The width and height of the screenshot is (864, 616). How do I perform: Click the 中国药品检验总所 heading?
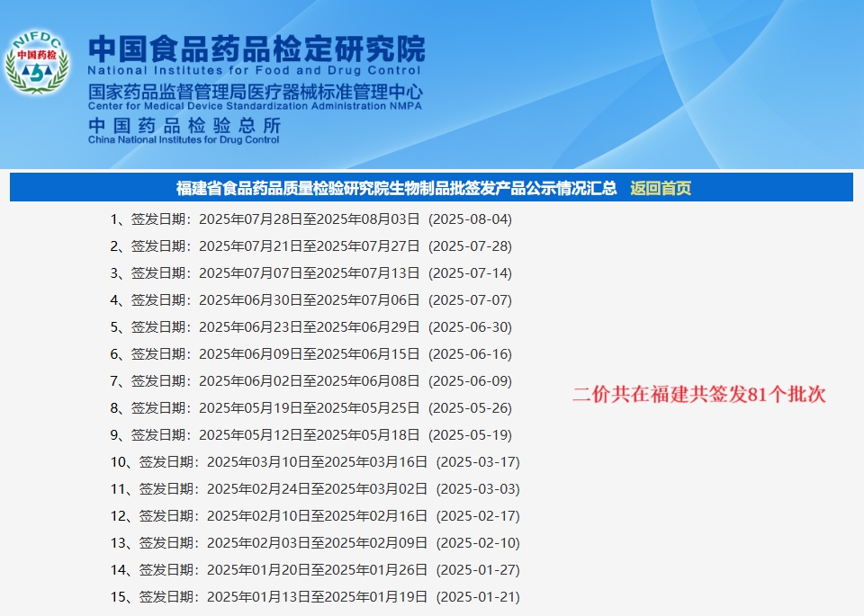(184, 126)
